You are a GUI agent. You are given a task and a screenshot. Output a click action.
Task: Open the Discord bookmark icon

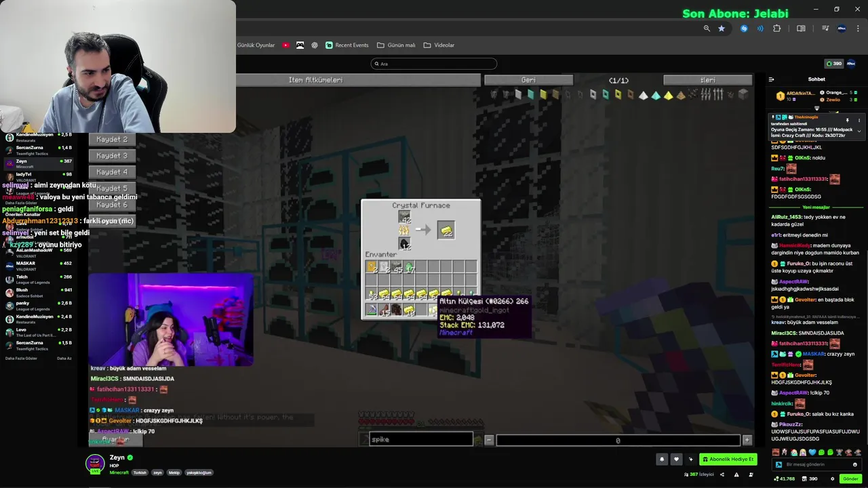click(x=300, y=45)
